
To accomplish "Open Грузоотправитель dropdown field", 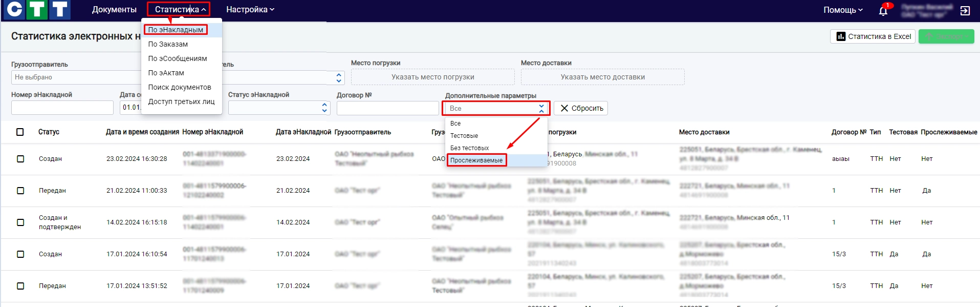I will pos(76,77).
